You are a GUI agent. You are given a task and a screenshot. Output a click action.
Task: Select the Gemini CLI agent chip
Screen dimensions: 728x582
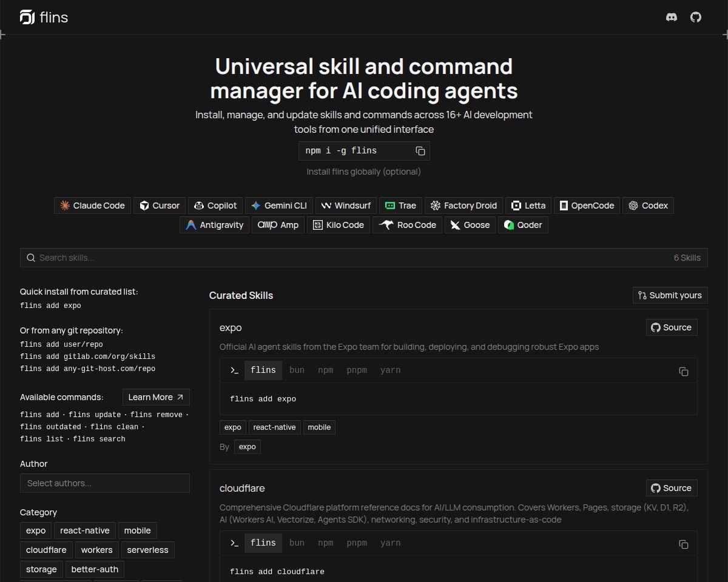pyautogui.click(x=279, y=206)
